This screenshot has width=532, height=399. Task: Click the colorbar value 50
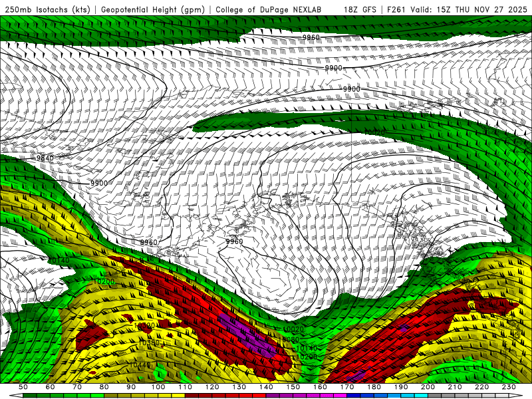23,387
